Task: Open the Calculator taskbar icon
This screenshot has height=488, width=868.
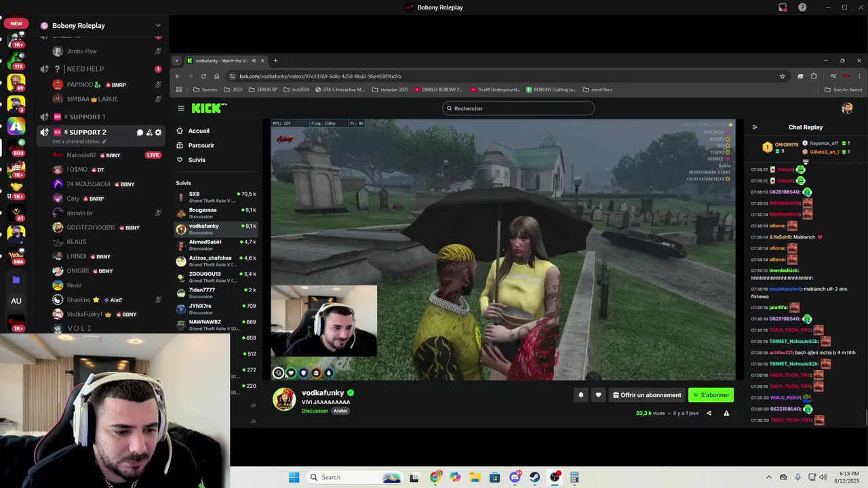Action: pos(574,477)
